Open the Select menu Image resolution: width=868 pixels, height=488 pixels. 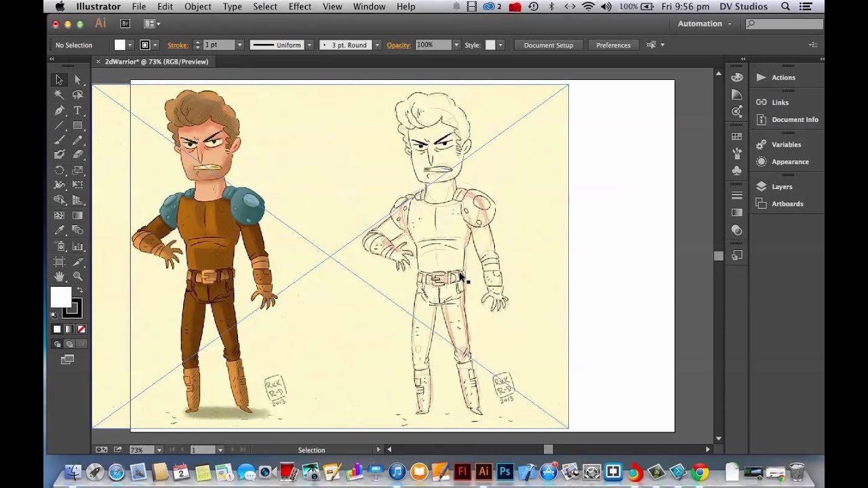pos(265,7)
